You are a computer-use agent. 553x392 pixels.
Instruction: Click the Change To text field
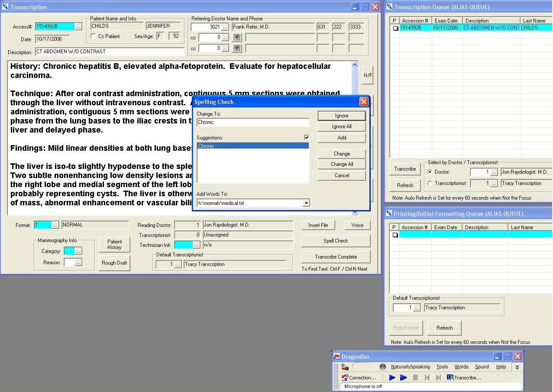[252, 122]
